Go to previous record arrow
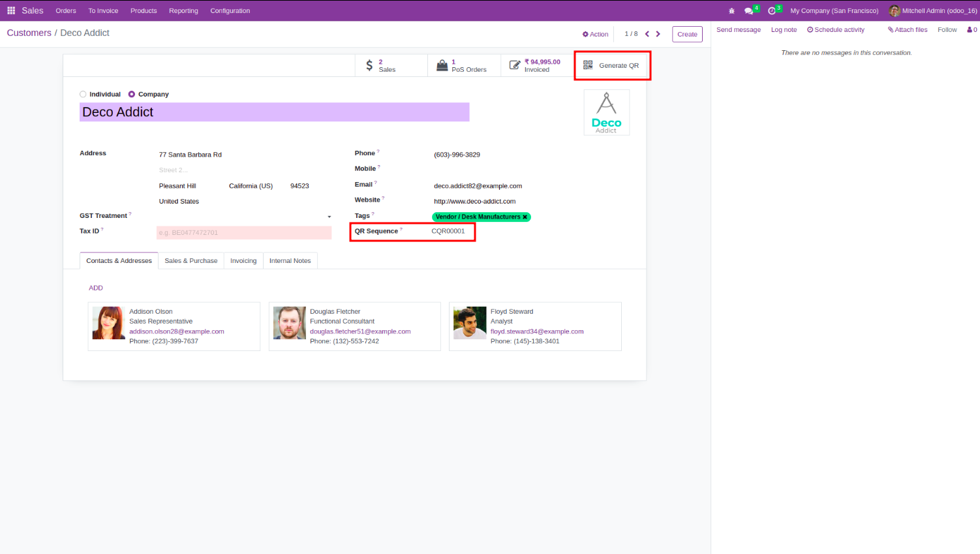Image resolution: width=980 pixels, height=554 pixels. point(647,34)
